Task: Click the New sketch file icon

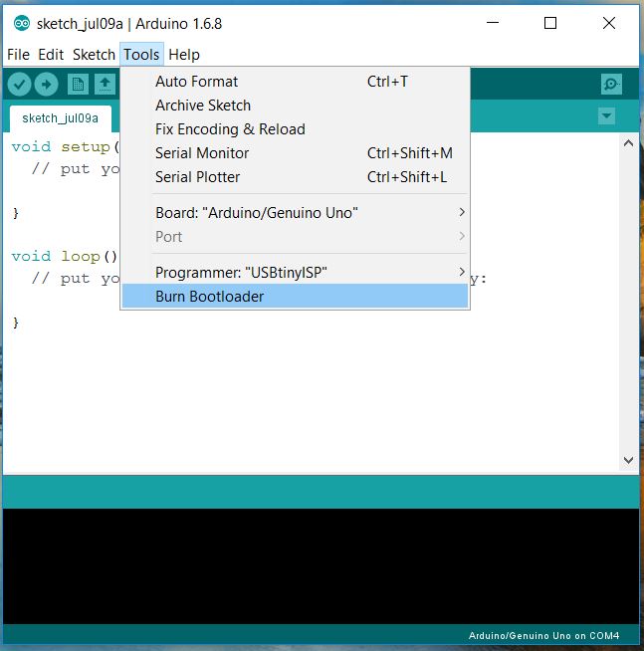Action: click(78, 85)
